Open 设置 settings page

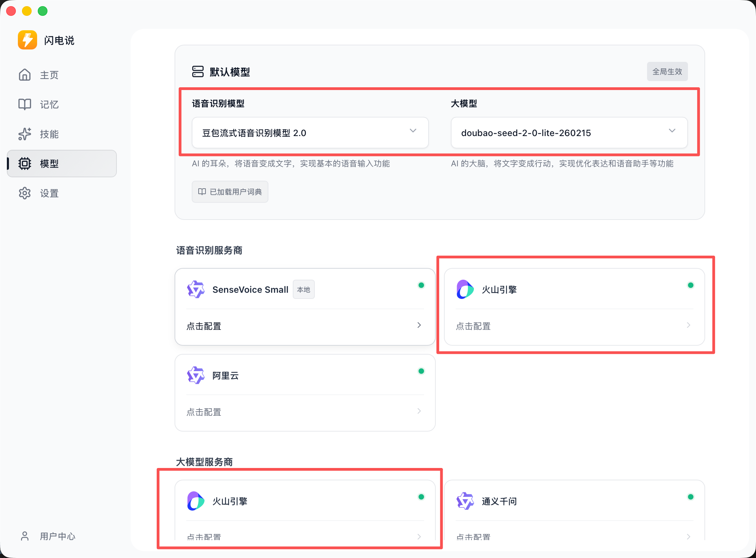62,193
